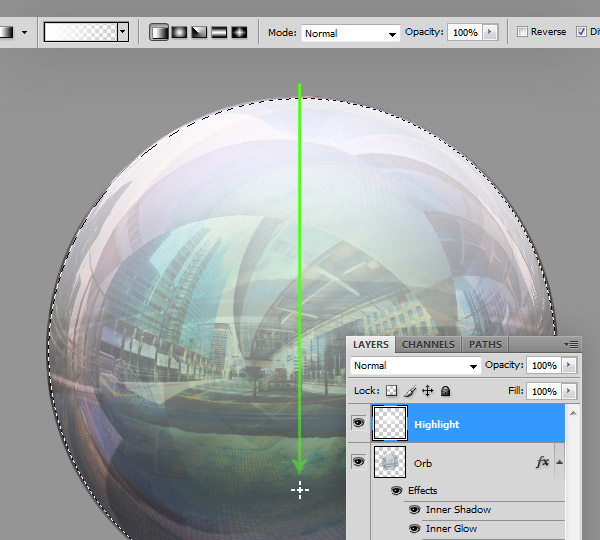Toggle Lock transparent pixels icon
The width and height of the screenshot is (600, 540).
[391, 391]
